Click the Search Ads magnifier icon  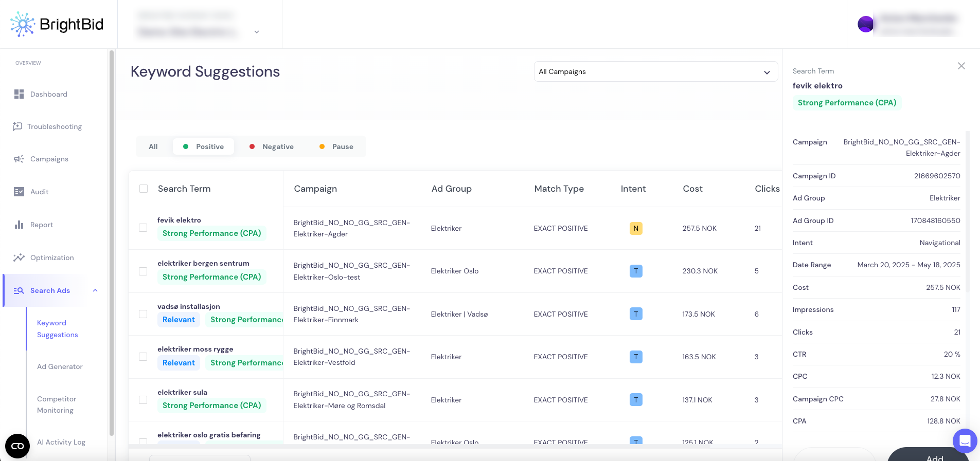19,290
